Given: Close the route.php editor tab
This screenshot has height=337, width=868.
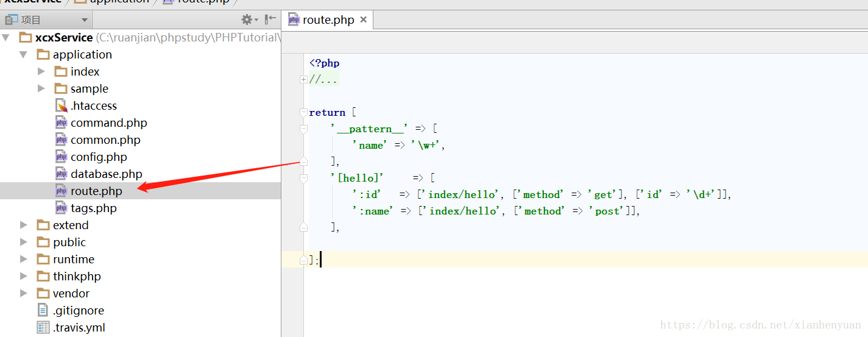Looking at the screenshot, I should 364,20.
